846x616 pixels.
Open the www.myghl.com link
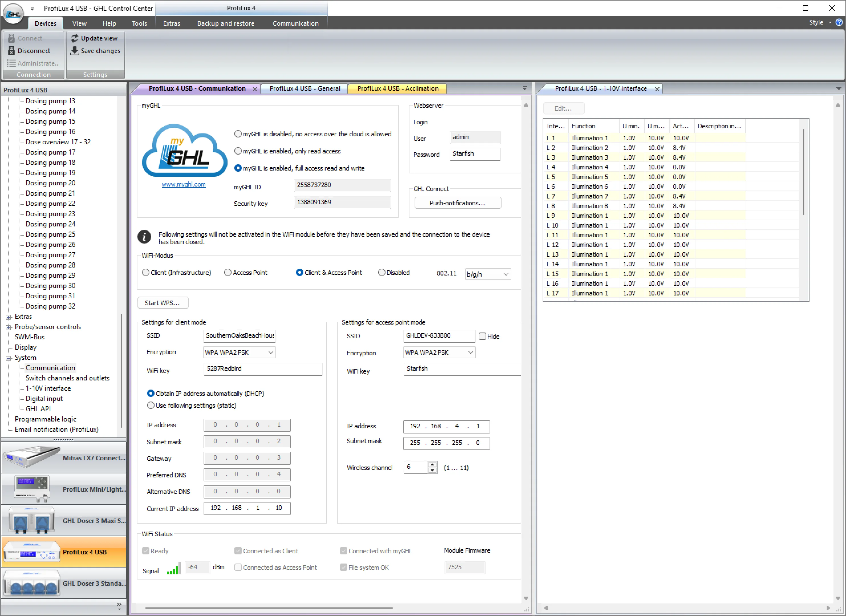(x=183, y=184)
